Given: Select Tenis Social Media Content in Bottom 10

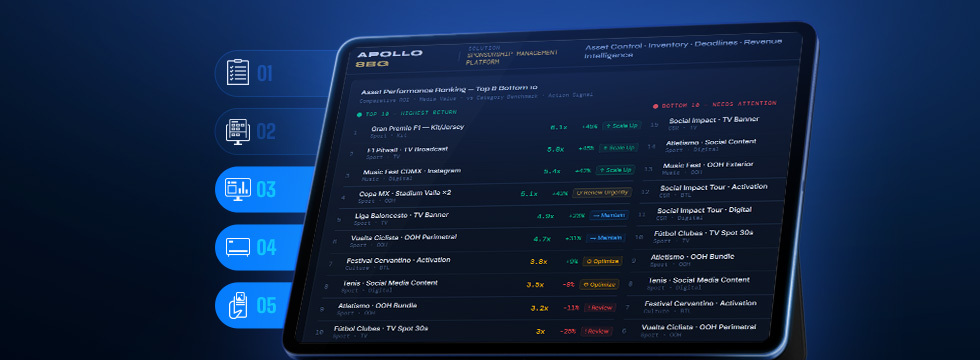Looking at the screenshot, I should click(700, 284).
